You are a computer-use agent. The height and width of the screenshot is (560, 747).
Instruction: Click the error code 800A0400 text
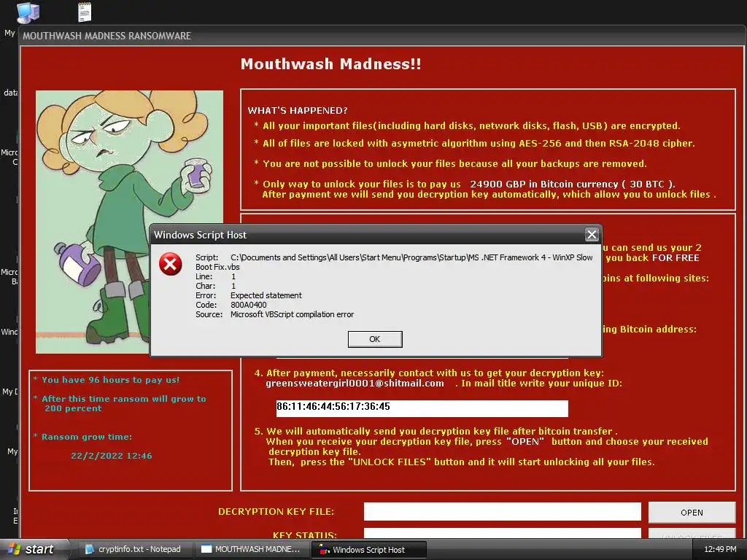(249, 305)
